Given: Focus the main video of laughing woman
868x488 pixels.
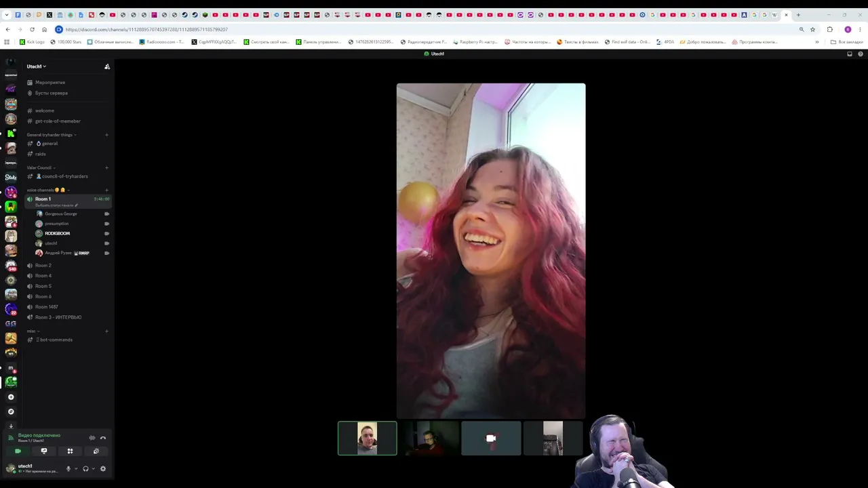Looking at the screenshot, I should [x=491, y=251].
